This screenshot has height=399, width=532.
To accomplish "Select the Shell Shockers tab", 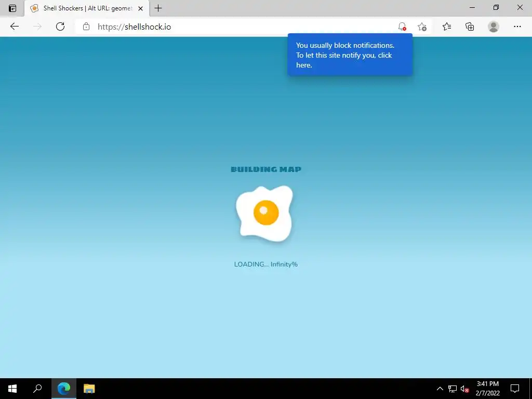I will 87,8.
